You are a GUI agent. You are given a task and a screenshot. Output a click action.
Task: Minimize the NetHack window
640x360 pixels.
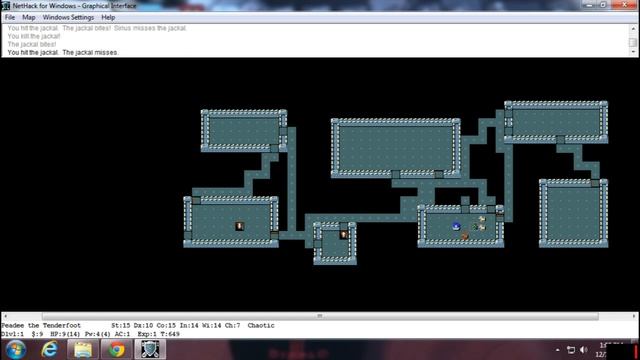(x=589, y=5)
